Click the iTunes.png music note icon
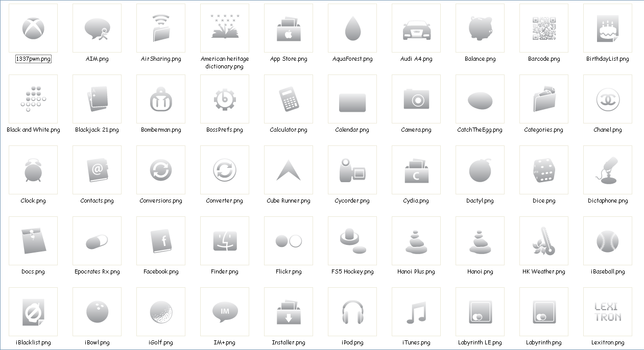The height and width of the screenshot is (350, 644). click(x=416, y=312)
